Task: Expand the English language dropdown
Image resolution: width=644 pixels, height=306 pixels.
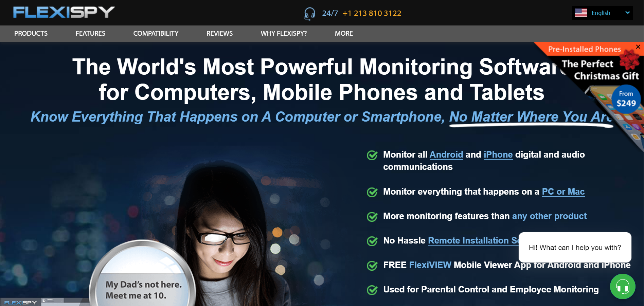Action: click(x=602, y=13)
